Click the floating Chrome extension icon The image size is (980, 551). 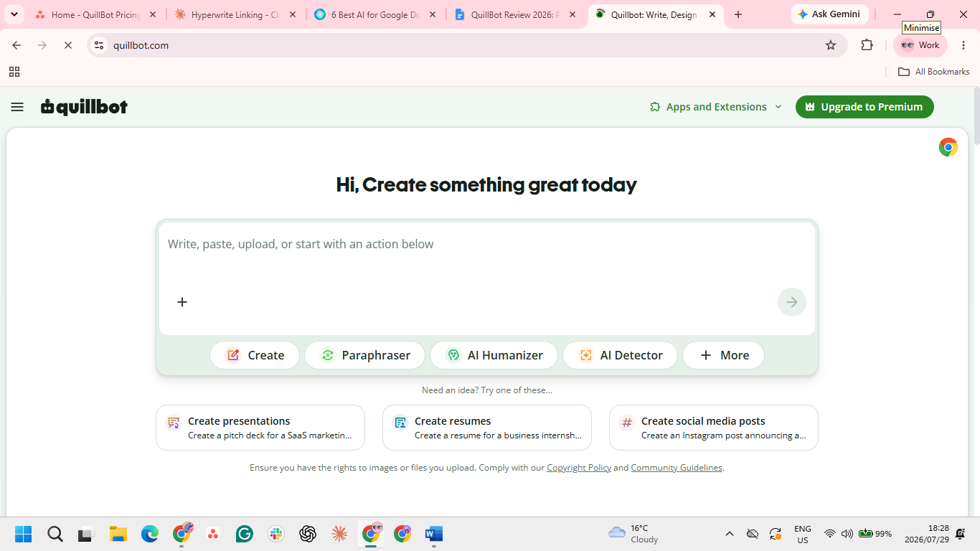pos(948,147)
